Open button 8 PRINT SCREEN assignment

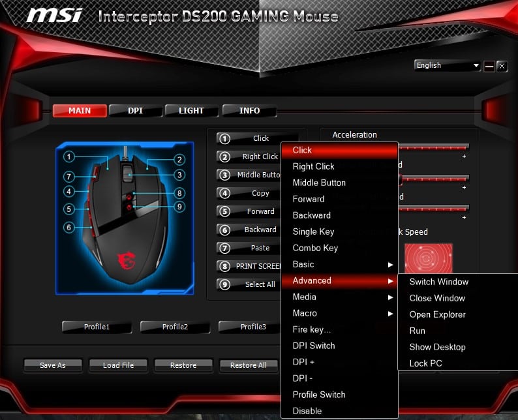pyautogui.click(x=249, y=267)
